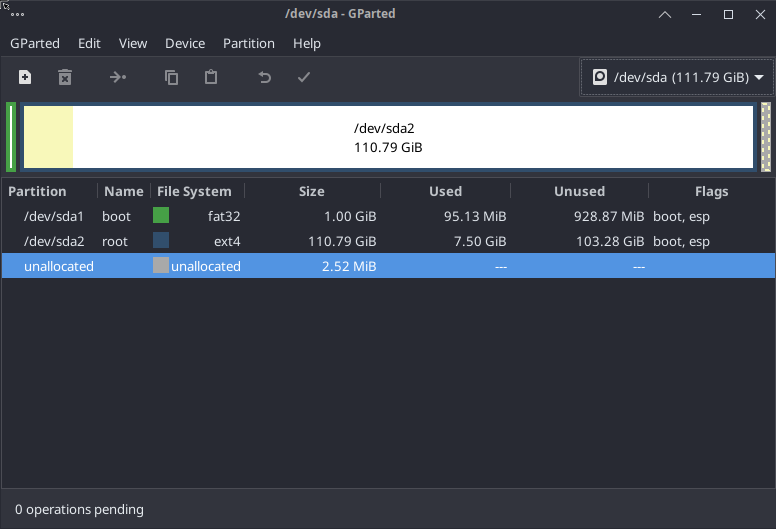Viewport: 776px width, 529px height.
Task: Open the Partition menu
Action: coord(249,43)
